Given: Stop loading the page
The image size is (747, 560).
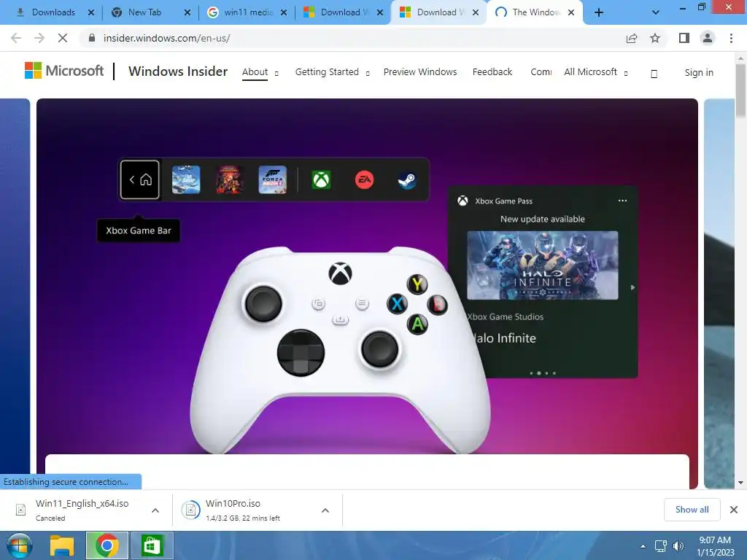Looking at the screenshot, I should (63, 38).
